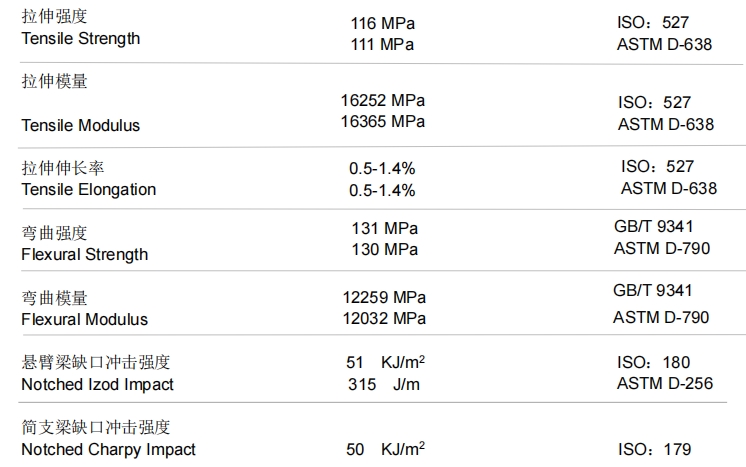Click the 16365 MPa value
The height and width of the screenshot is (467, 746).
point(383,121)
